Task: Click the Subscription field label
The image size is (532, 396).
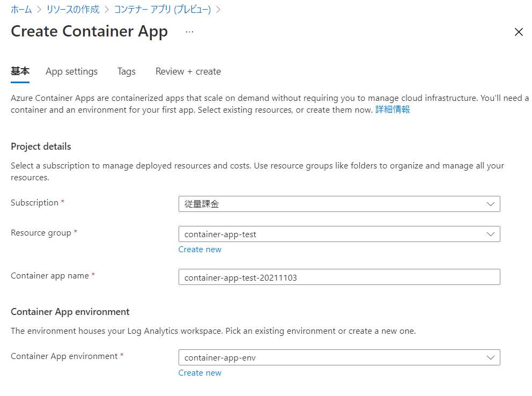Action: pyautogui.click(x=35, y=203)
